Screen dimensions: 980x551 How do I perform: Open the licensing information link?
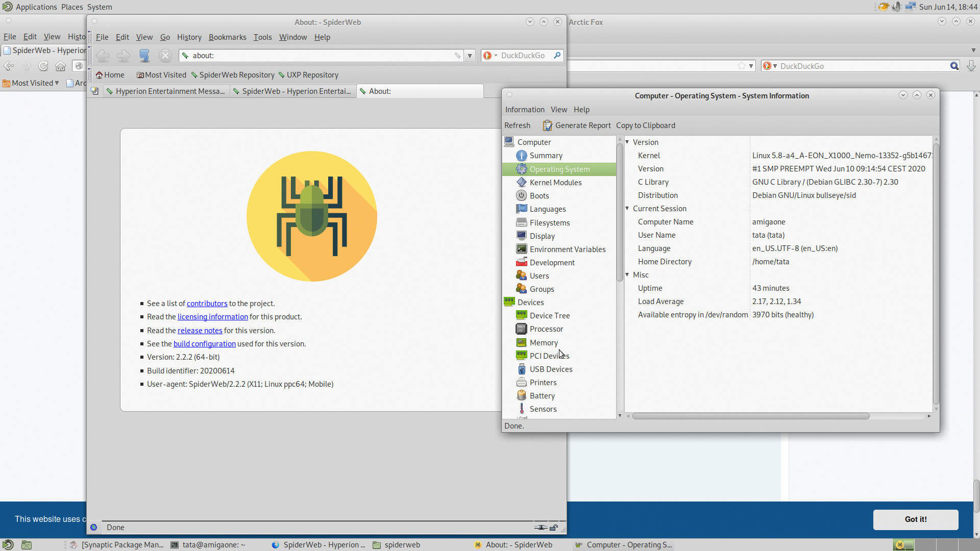pos(212,317)
